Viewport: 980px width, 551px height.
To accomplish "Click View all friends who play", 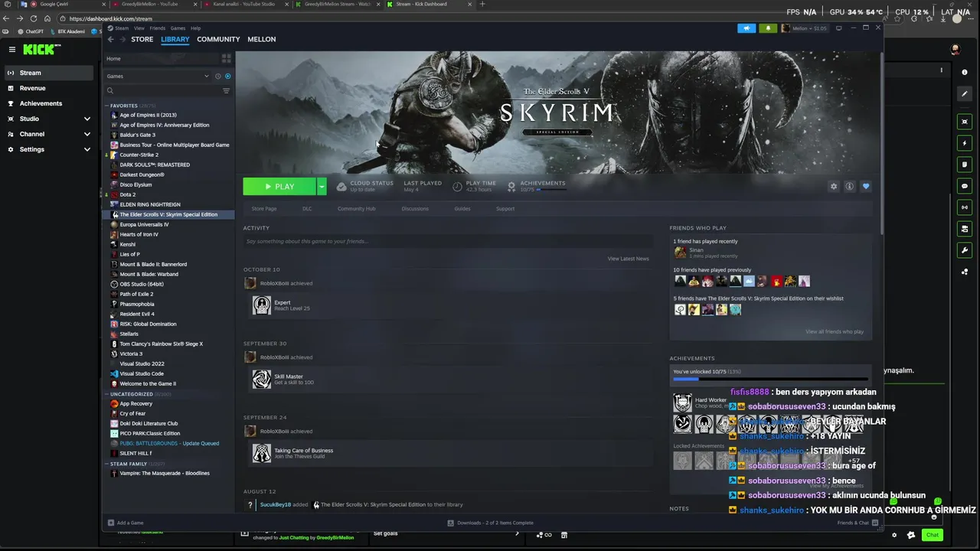I will click(834, 332).
